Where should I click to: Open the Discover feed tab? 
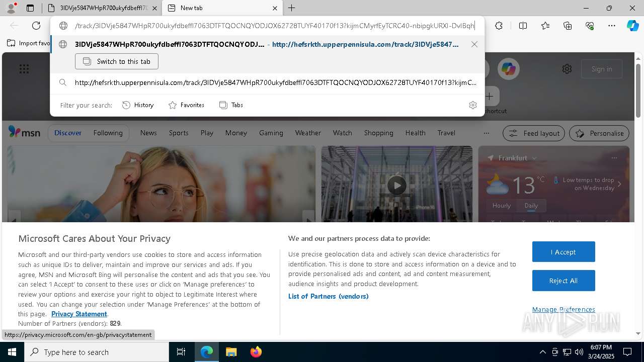(68, 133)
